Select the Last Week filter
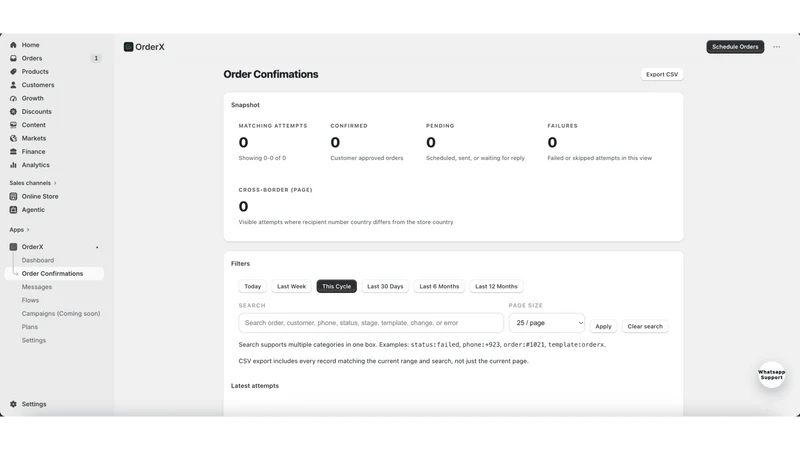 pos(291,286)
